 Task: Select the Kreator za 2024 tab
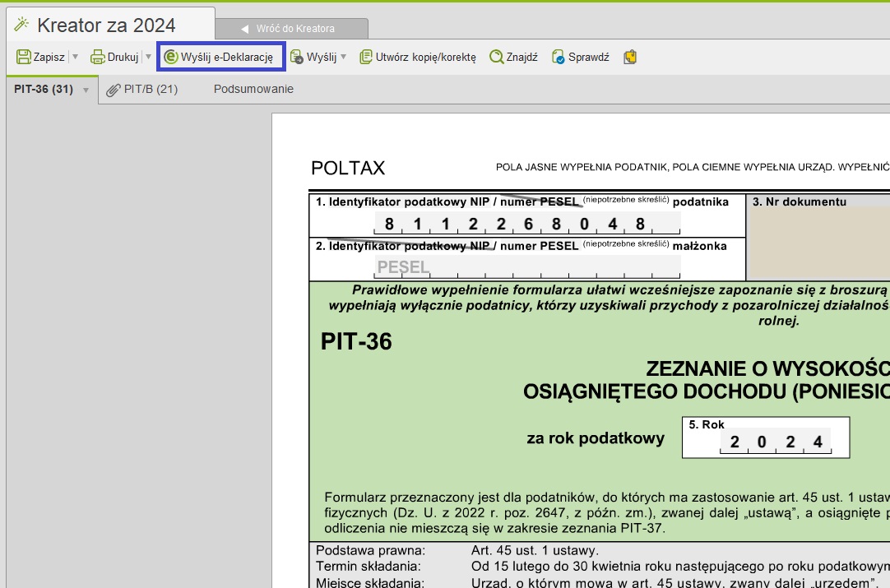pyautogui.click(x=106, y=25)
